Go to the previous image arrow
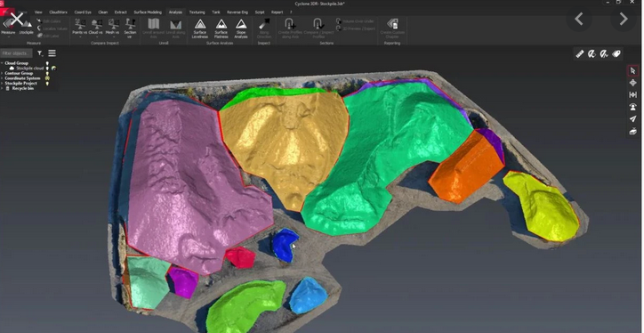This screenshot has height=333, width=644. point(579,19)
